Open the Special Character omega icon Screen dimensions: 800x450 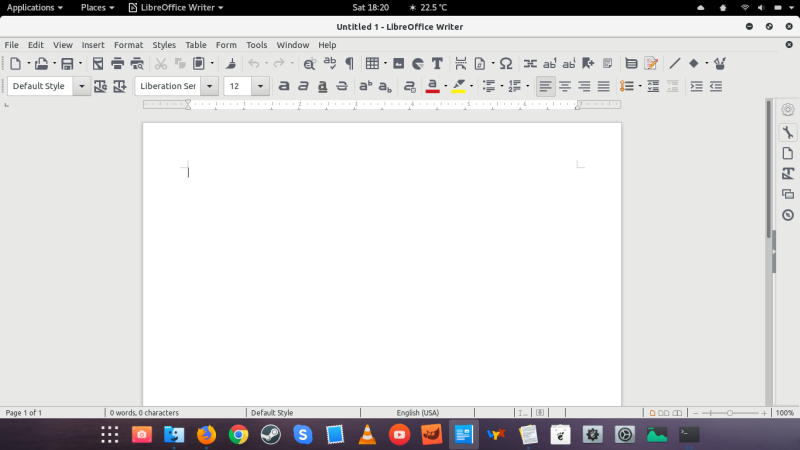tap(505, 63)
